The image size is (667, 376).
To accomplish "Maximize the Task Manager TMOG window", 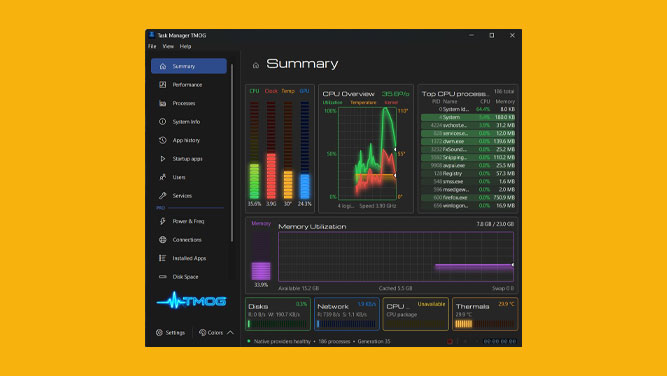I will point(492,35).
